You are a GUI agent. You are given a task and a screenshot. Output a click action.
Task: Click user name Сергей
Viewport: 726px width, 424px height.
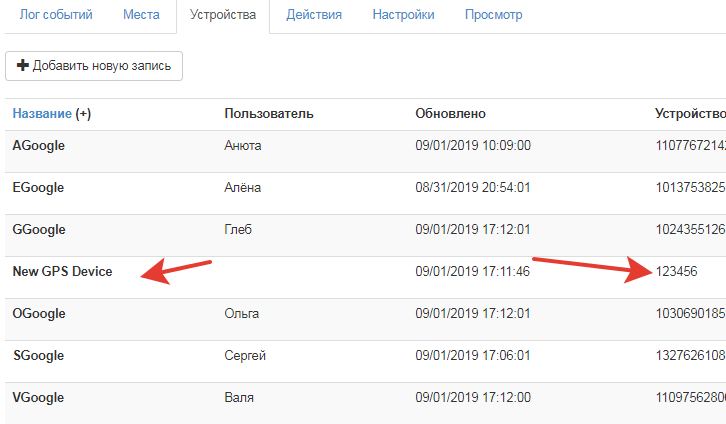245,355
